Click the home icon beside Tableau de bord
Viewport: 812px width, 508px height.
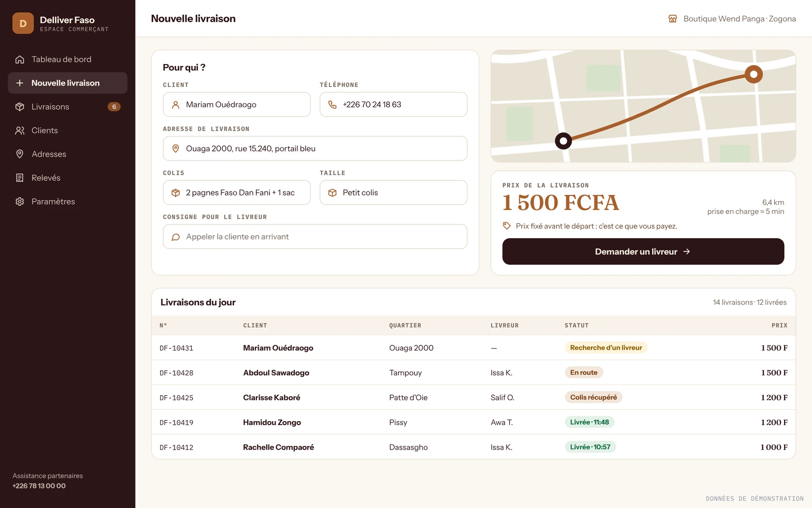coord(20,59)
